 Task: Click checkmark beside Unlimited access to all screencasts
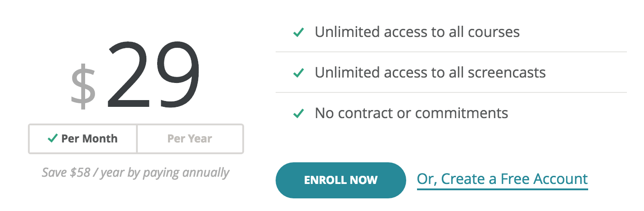point(298,73)
